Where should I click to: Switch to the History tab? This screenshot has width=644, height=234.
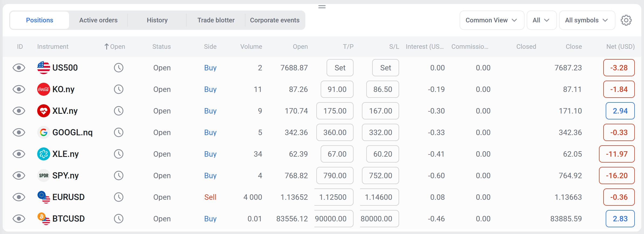(157, 20)
